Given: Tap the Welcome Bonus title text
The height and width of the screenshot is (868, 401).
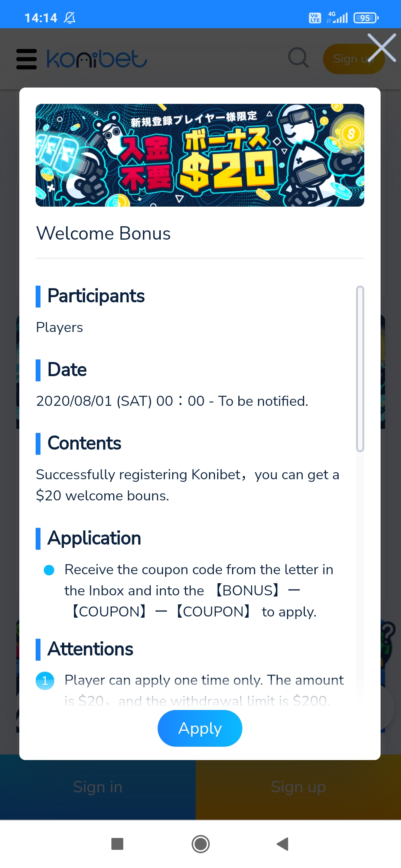Looking at the screenshot, I should tap(103, 233).
